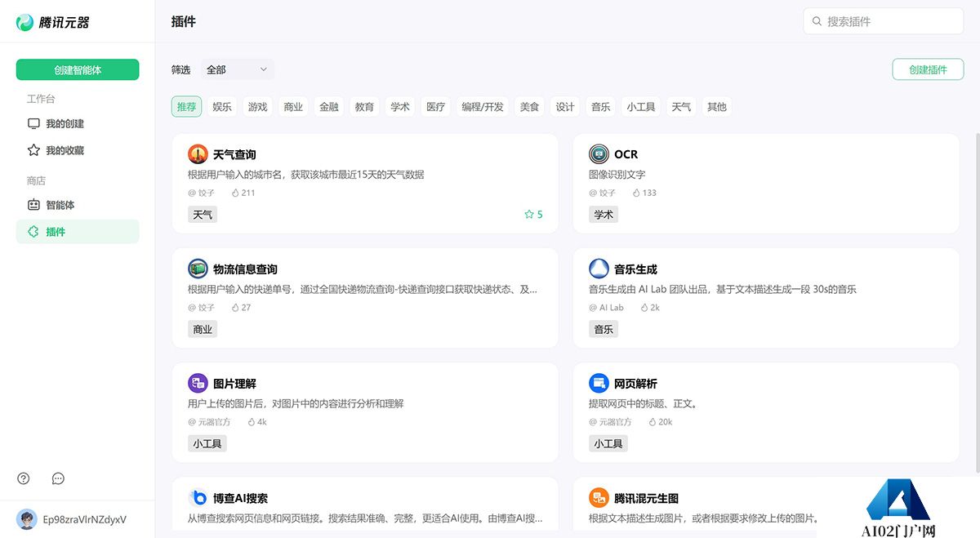Click the 腾讯元器 logo icon
The width and height of the screenshot is (980, 538).
25,22
